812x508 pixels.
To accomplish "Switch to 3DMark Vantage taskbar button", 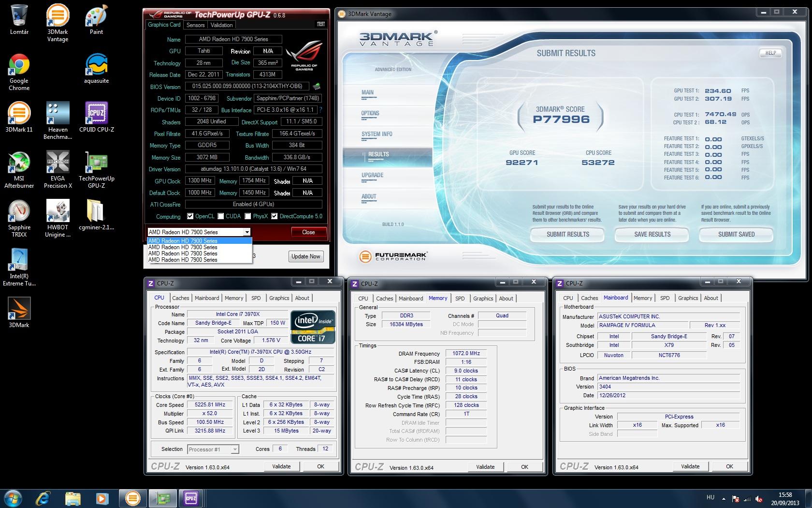I will point(132,498).
